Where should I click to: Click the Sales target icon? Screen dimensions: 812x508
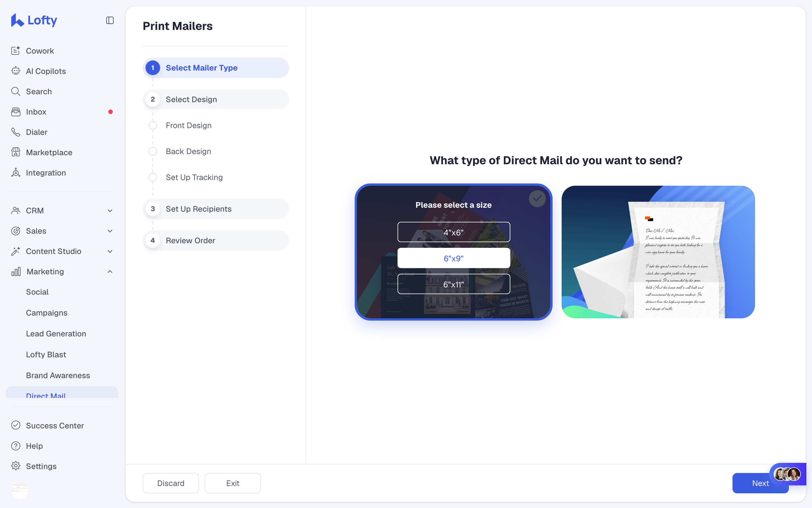click(16, 231)
